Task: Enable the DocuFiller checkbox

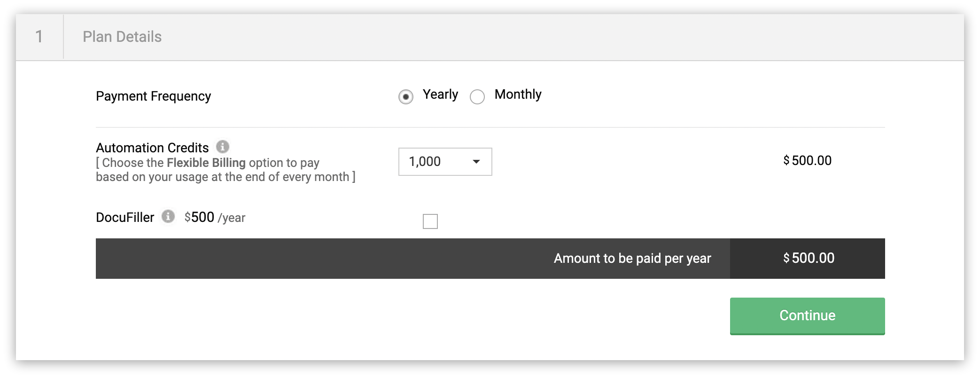Action: (x=430, y=221)
